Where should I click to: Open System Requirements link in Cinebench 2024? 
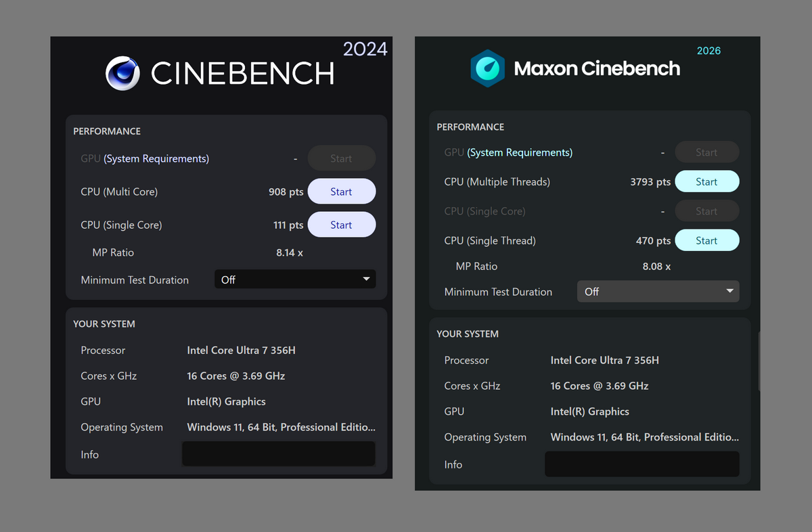click(x=156, y=158)
